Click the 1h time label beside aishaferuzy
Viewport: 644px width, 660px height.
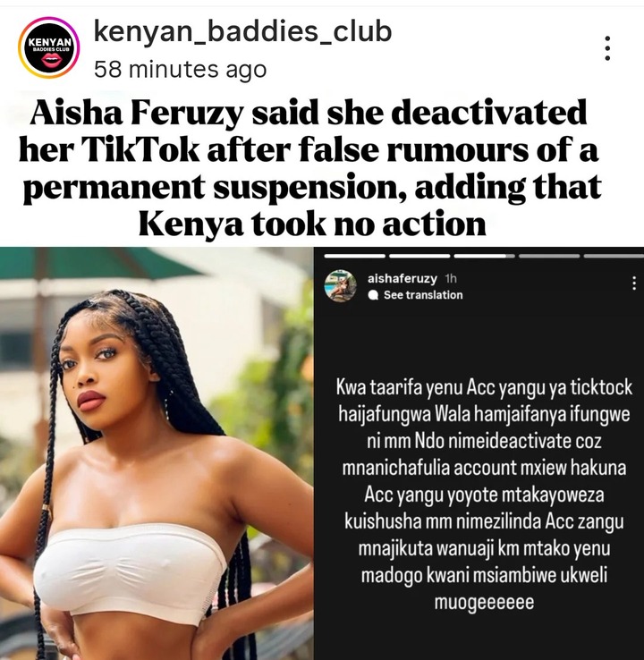click(451, 279)
